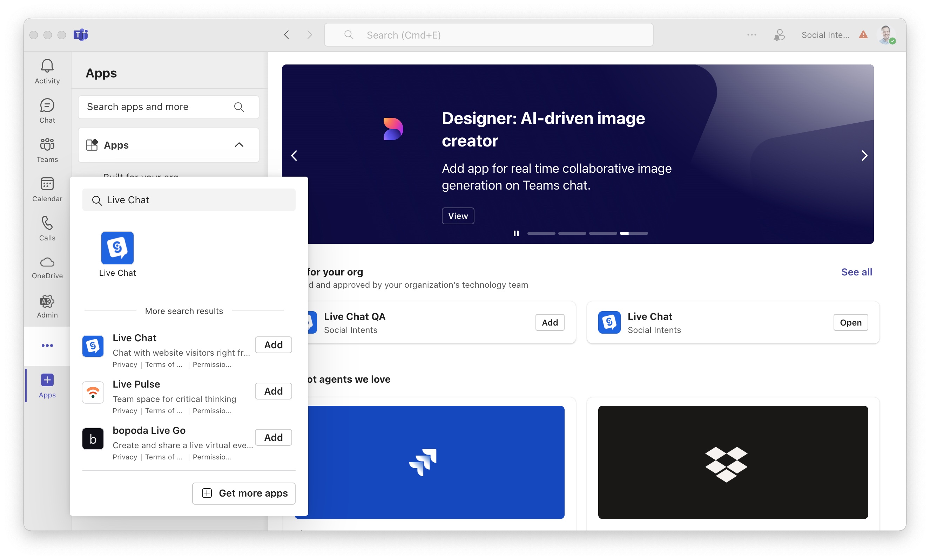Viewport: 930px width, 560px height.
Task: Jump to third carousel slide indicator
Action: tap(603, 233)
